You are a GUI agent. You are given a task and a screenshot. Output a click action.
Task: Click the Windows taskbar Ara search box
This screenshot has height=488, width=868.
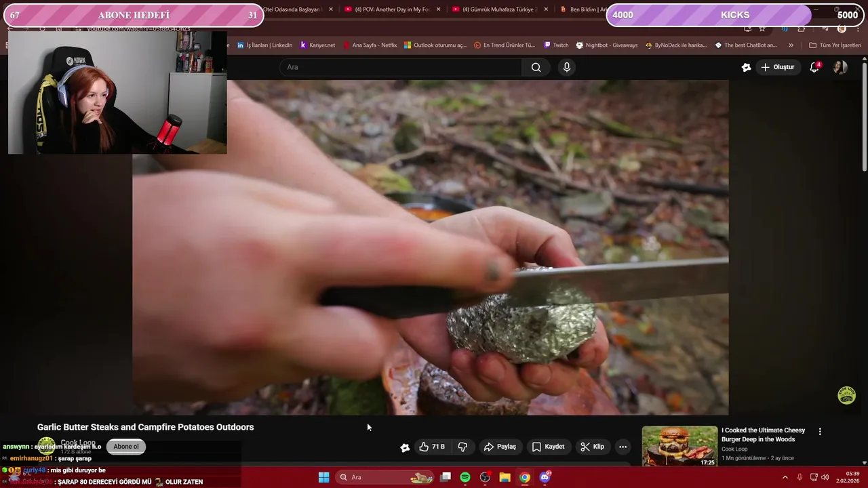(x=385, y=477)
